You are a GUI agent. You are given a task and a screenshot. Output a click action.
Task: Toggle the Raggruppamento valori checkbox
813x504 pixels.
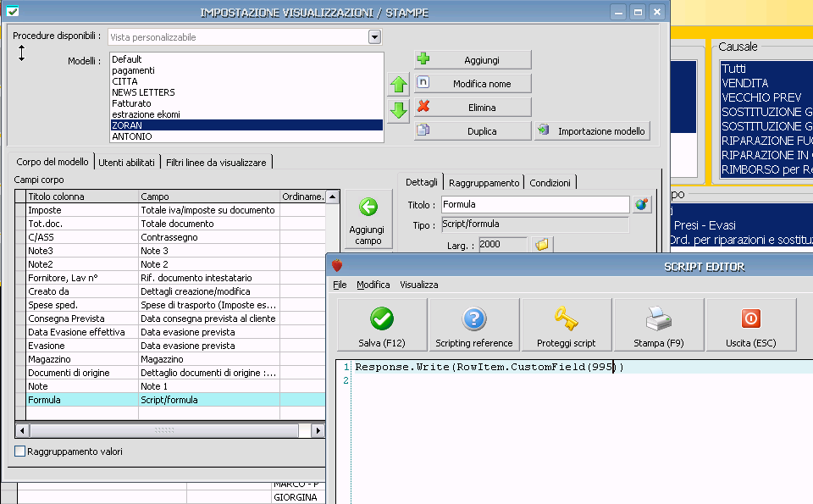tap(20, 451)
